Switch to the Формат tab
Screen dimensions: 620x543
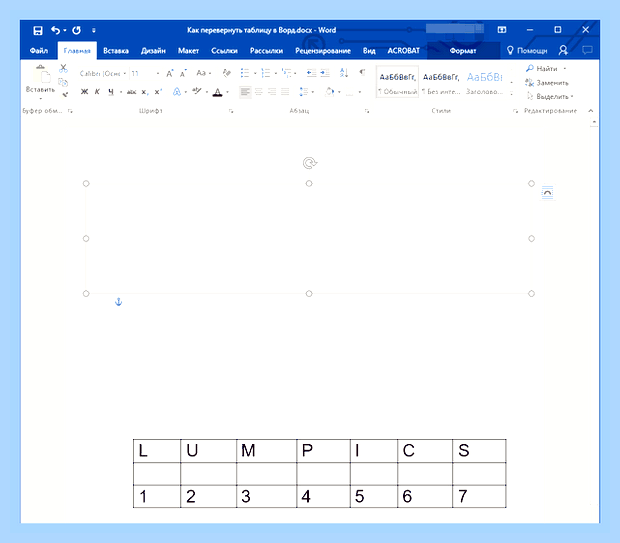(463, 51)
